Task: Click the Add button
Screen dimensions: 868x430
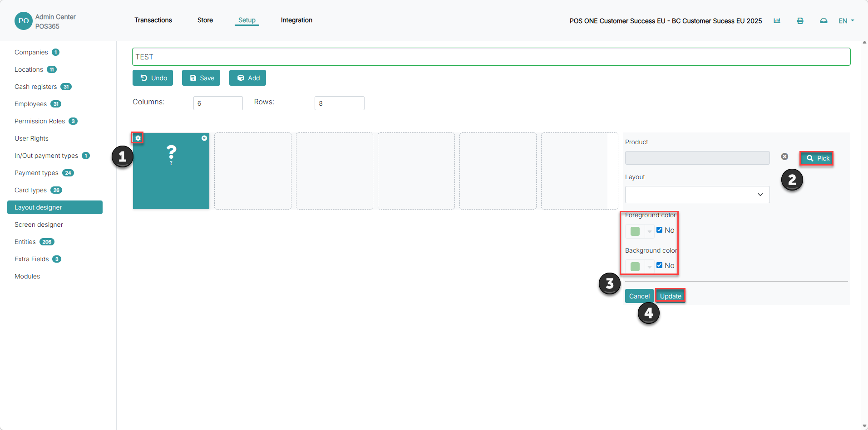Action: click(x=247, y=78)
